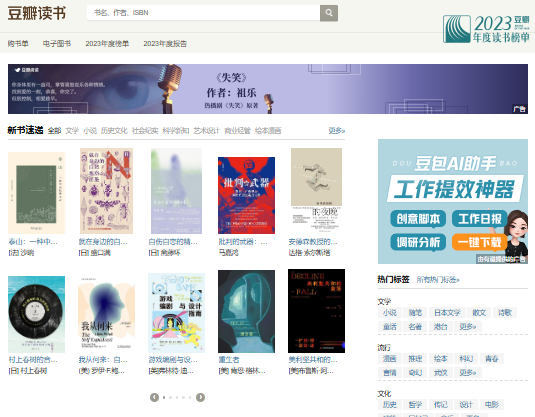This screenshot has width=535, height=417.
Task: Select the 电影 tag under 文化
Action: [492, 405]
